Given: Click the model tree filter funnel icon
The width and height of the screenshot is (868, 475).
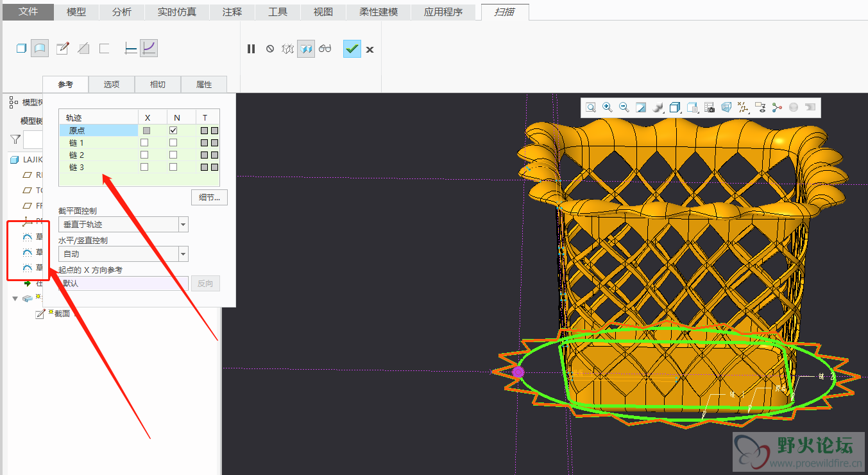Looking at the screenshot, I should click(15, 139).
